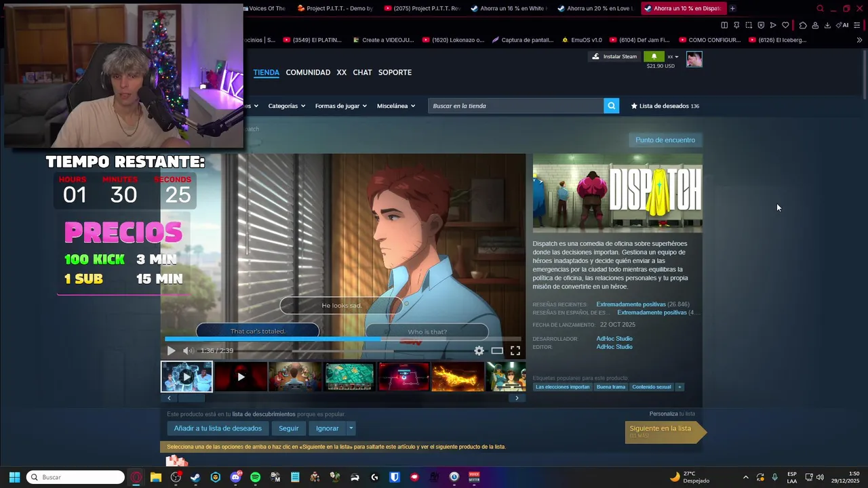Open trailer video settings gear
Image resolution: width=868 pixels, height=488 pixels.
pos(479,350)
